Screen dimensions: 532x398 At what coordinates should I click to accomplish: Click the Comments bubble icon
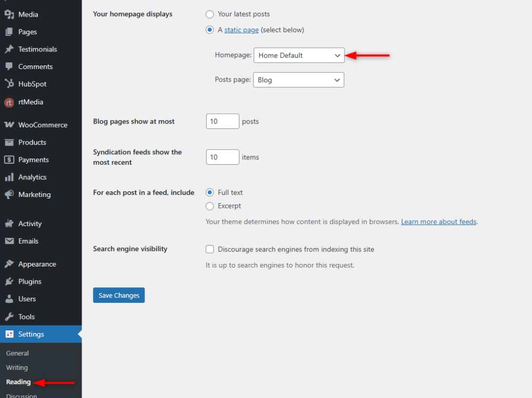tap(9, 67)
